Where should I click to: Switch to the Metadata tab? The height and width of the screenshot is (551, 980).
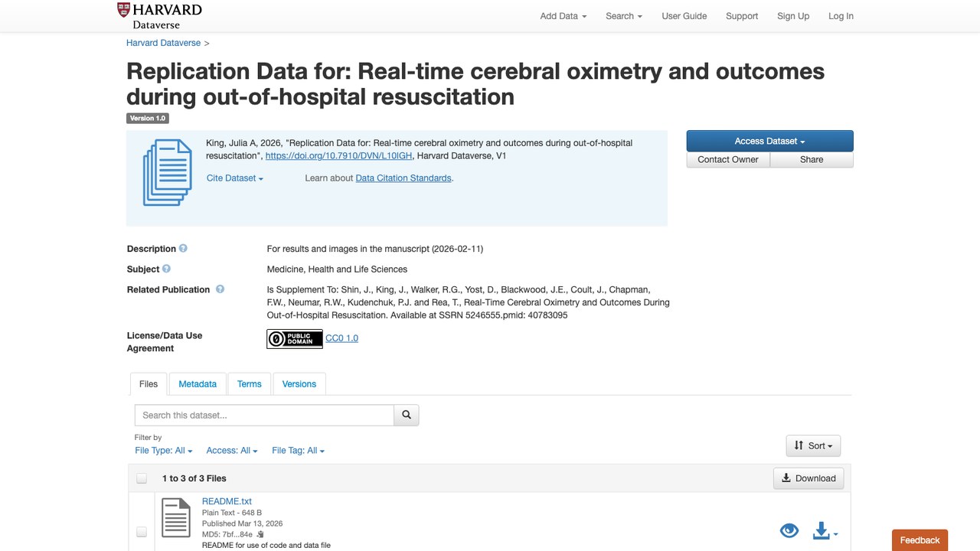coord(198,384)
